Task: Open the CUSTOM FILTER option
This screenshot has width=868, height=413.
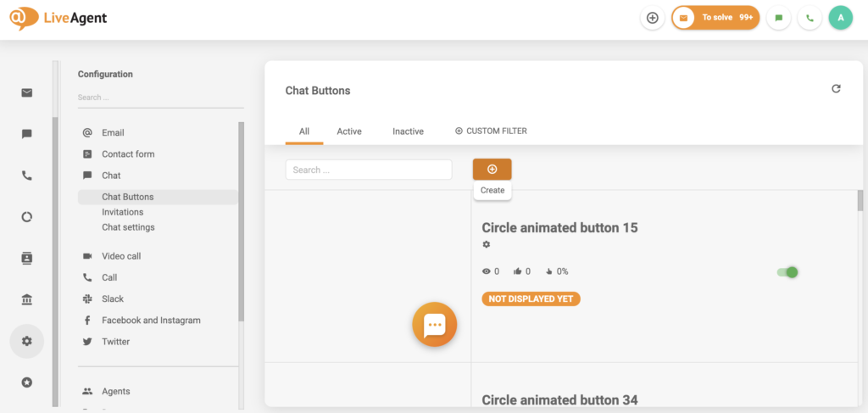Action: pyautogui.click(x=491, y=131)
